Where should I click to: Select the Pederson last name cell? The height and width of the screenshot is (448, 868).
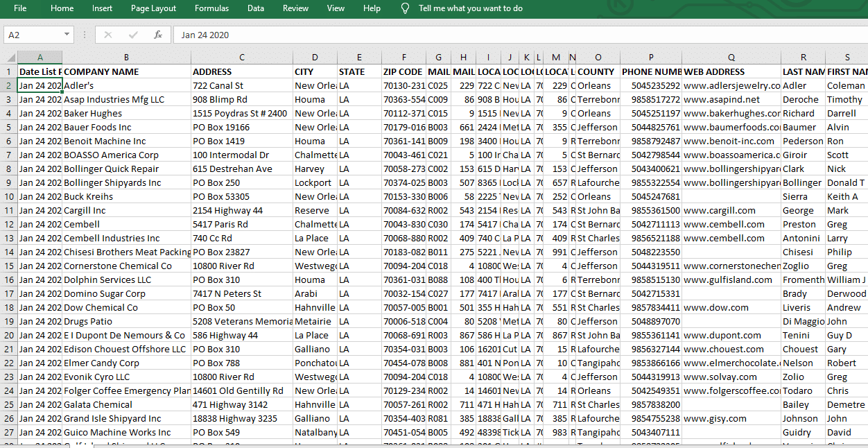pyautogui.click(x=803, y=141)
